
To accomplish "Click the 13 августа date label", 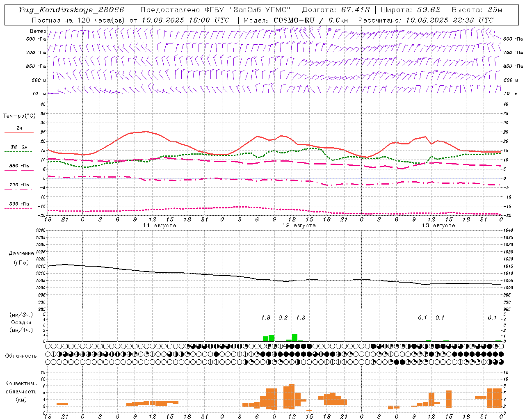I will pos(438,226).
